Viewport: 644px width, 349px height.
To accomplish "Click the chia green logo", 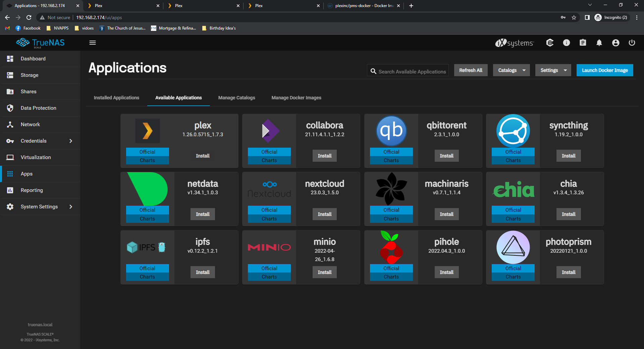I will [513, 189].
